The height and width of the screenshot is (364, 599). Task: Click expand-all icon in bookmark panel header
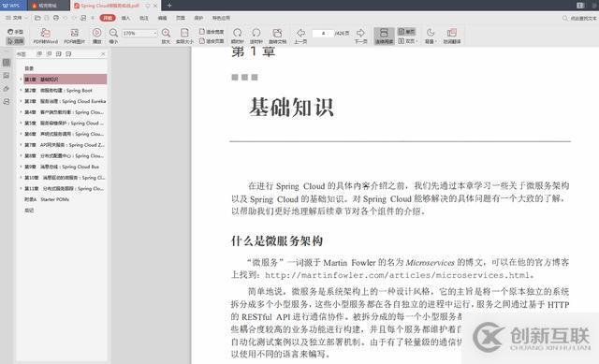pyautogui.click(x=39, y=54)
